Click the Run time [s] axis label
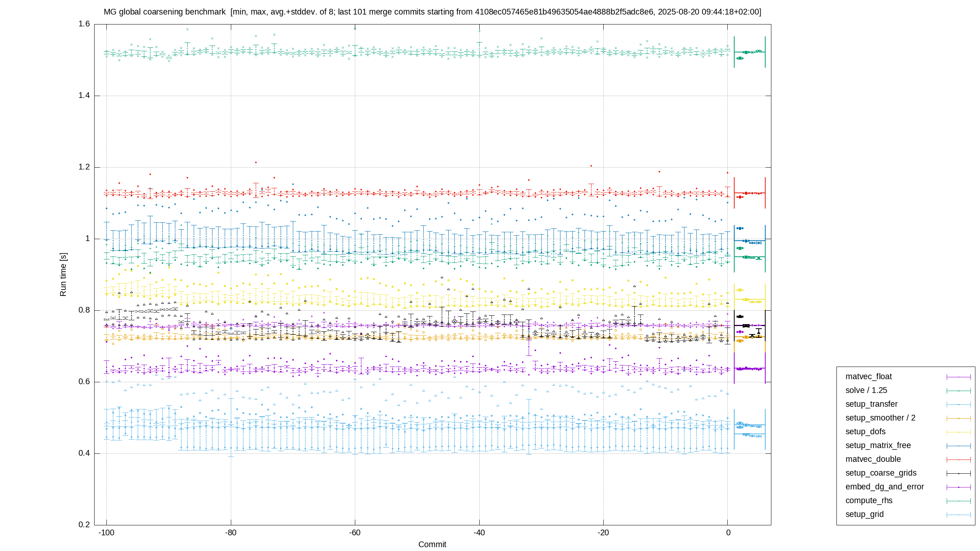The height and width of the screenshot is (551, 980). tap(63, 274)
